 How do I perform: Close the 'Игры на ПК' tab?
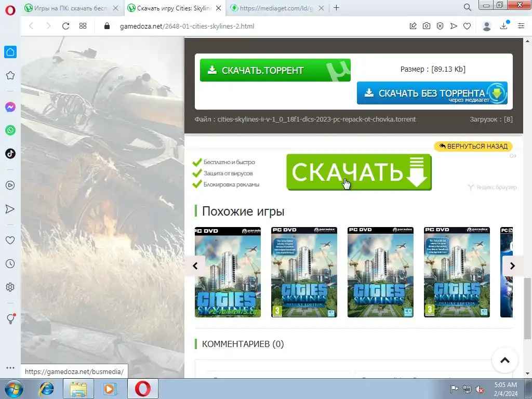pos(116,8)
